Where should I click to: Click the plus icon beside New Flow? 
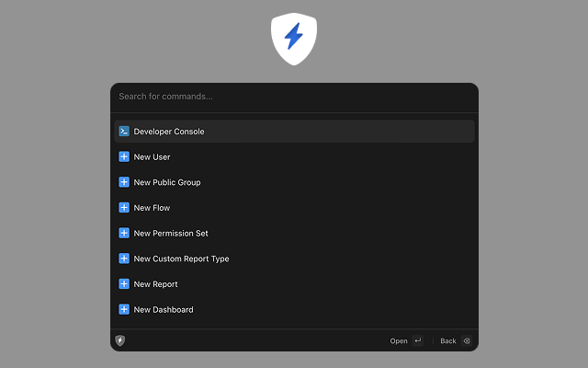pyautogui.click(x=124, y=208)
